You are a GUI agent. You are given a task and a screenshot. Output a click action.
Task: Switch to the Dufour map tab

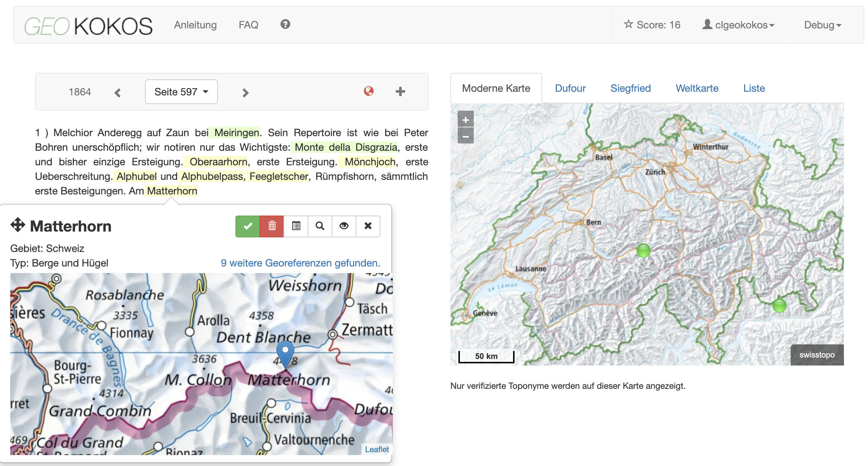[x=570, y=88]
